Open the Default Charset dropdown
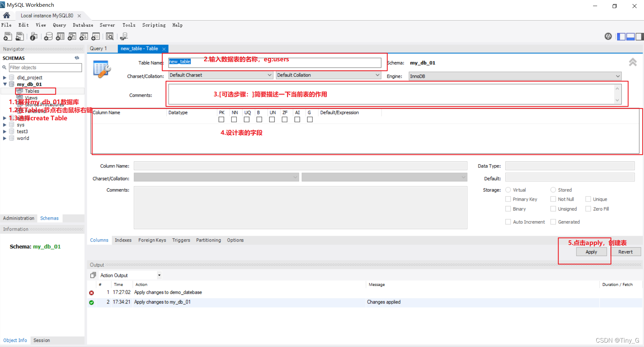The image size is (644, 347). (221, 75)
